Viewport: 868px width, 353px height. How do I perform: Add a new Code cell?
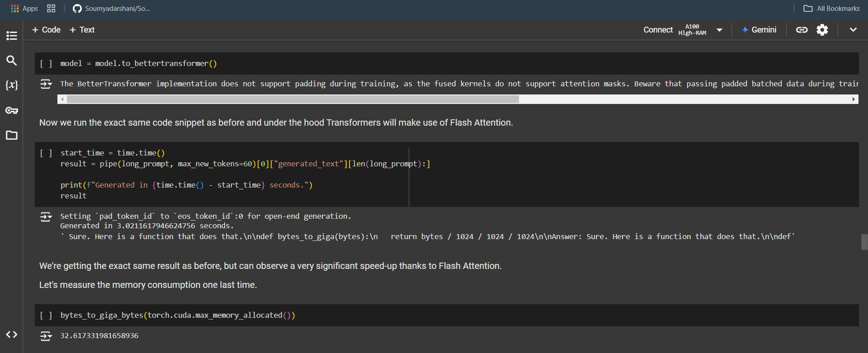[x=46, y=30]
